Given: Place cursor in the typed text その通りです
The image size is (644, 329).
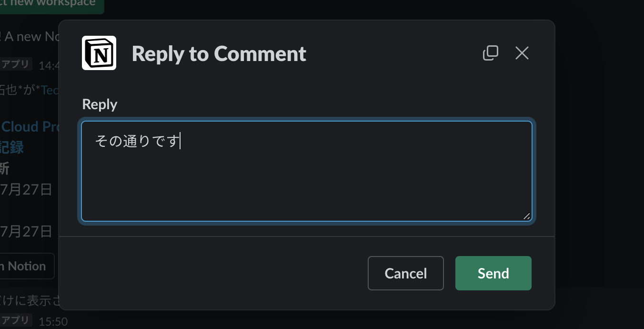Looking at the screenshot, I should pos(137,142).
